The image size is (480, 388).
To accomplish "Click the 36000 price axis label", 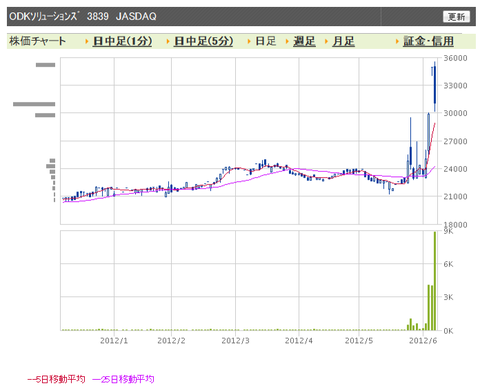I will [x=455, y=58].
